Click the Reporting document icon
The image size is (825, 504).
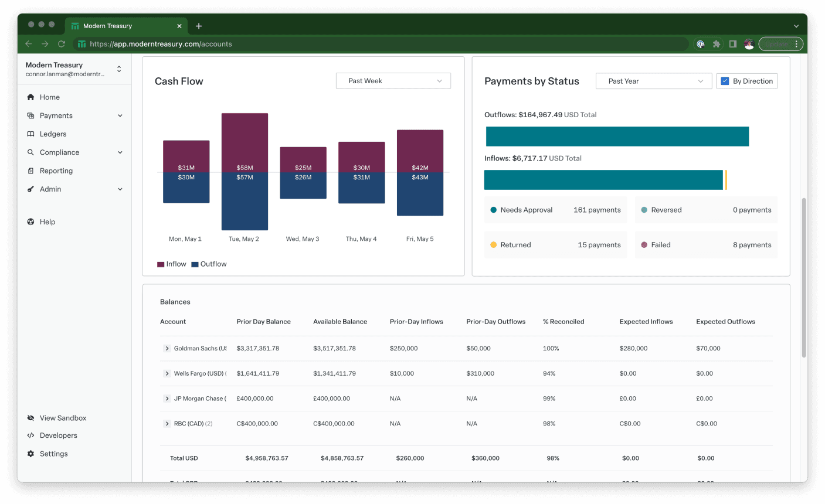tap(30, 171)
